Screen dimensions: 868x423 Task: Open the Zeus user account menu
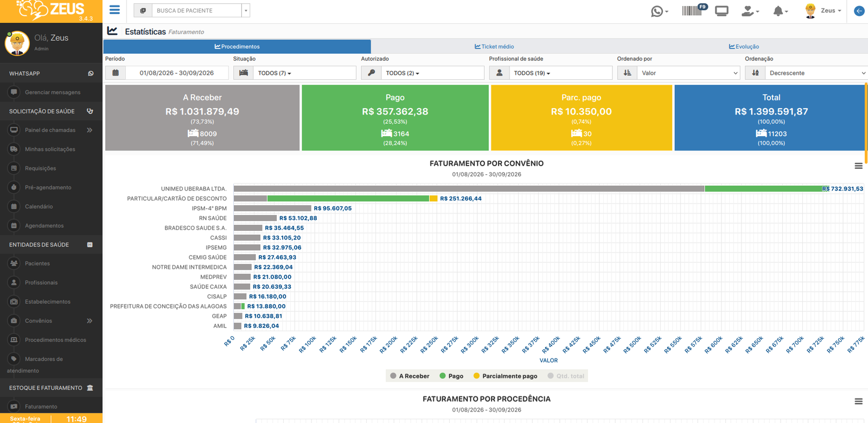[824, 11]
